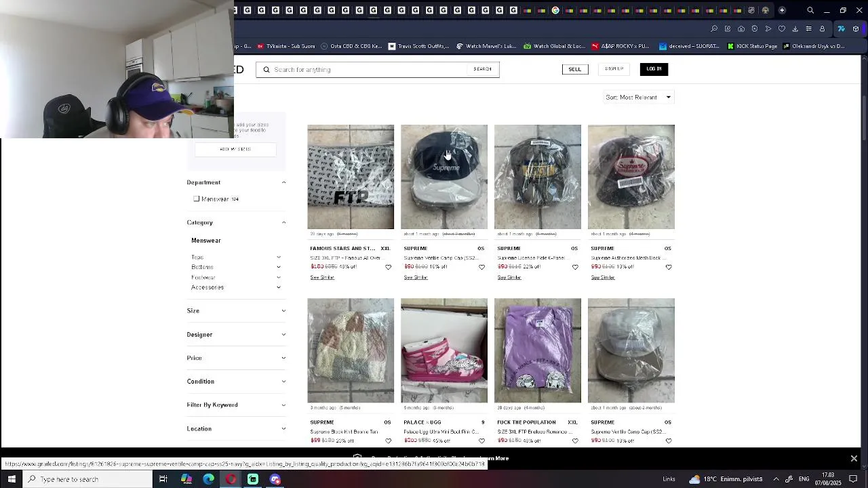Viewport: 868px width, 488px height.
Task: Favorite the Supreme Authorized Mesh Back listing
Action: click(x=669, y=267)
